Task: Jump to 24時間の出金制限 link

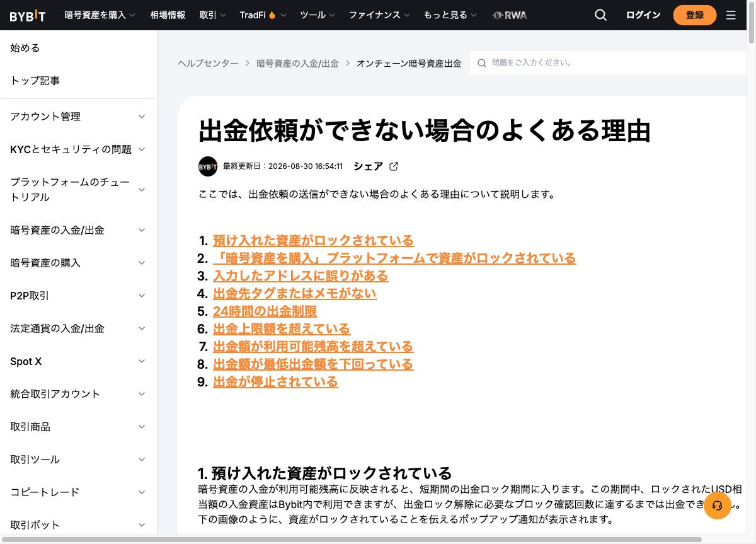Action: pyautogui.click(x=265, y=311)
